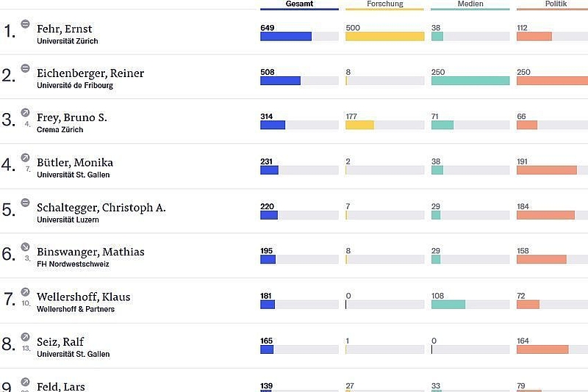Open the Eichenberger, Reiner name link
This screenshot has height=392, width=588.
[90, 73]
